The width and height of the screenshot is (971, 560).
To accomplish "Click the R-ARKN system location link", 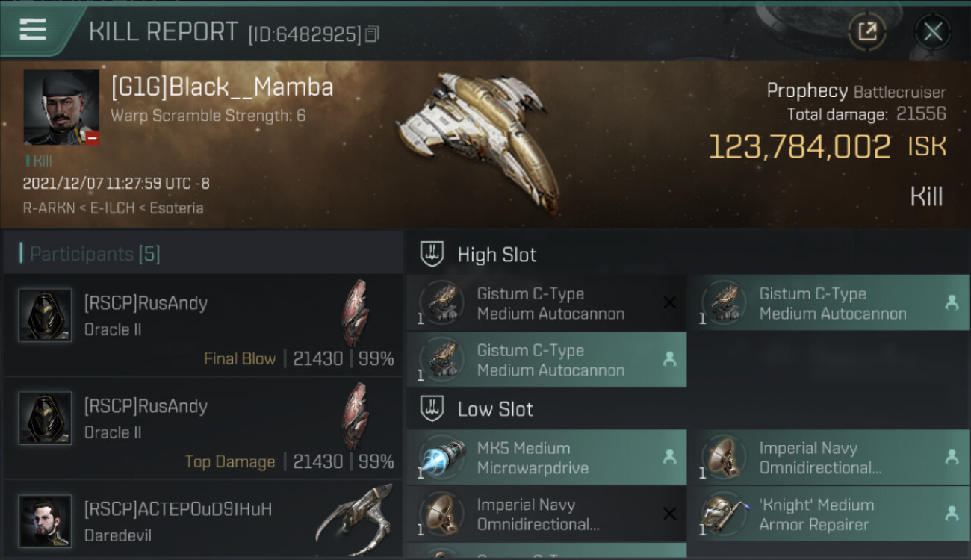I will point(48,208).
